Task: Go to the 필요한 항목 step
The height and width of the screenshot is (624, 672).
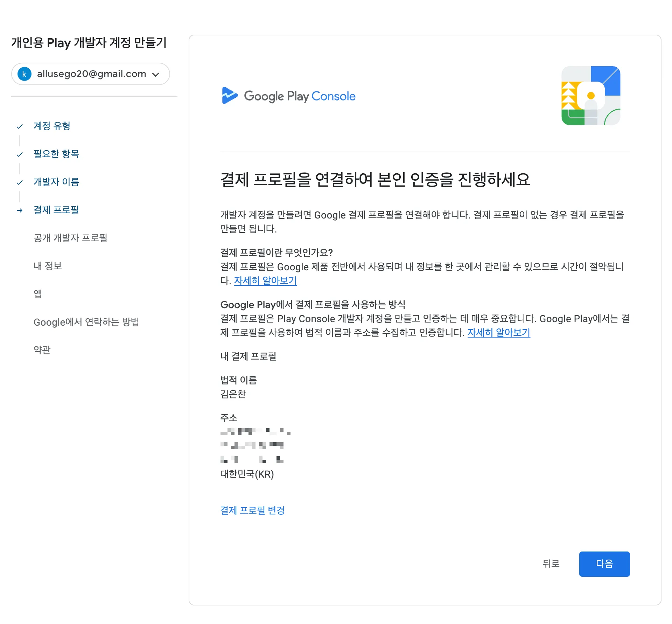Action: (x=56, y=154)
